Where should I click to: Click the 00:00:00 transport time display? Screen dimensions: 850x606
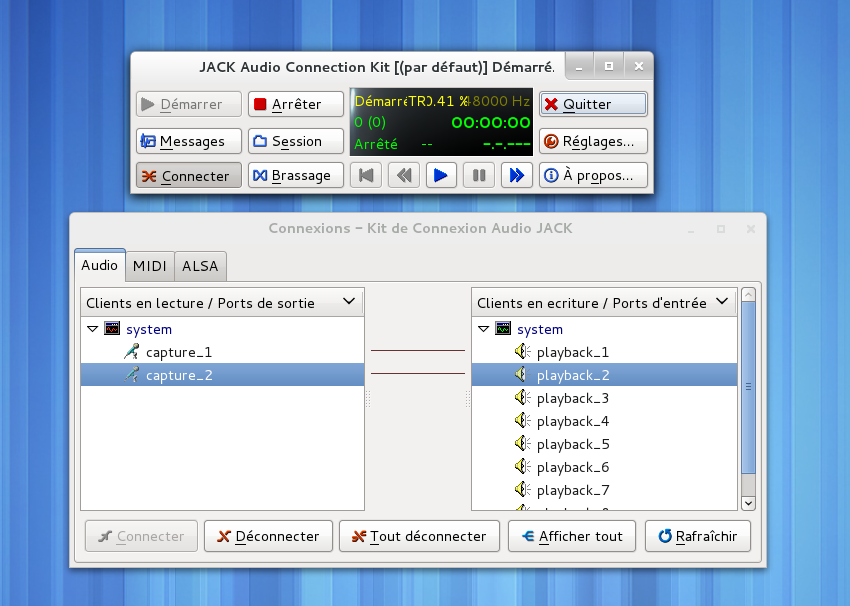pos(491,123)
